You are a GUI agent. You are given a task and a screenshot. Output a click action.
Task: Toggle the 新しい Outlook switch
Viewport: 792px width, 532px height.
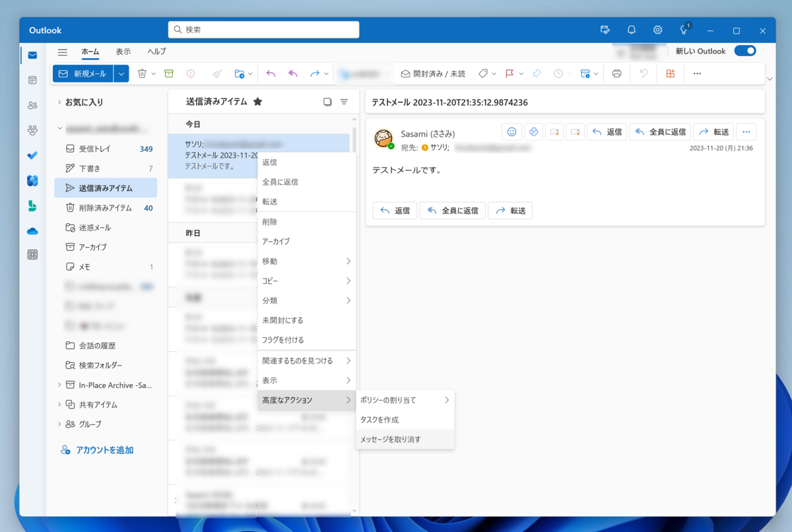coord(745,51)
